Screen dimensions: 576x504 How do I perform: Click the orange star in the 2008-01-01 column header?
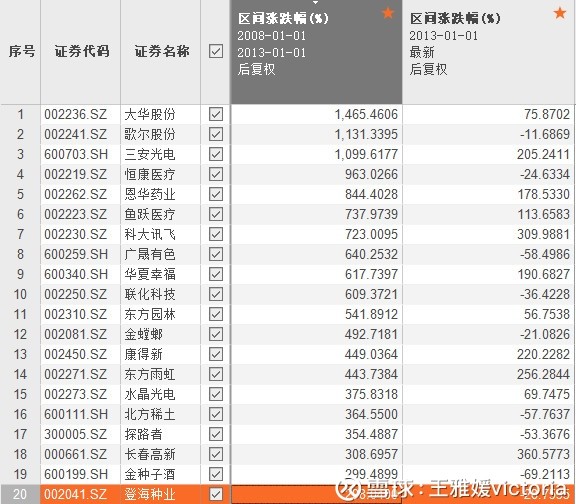[x=388, y=13]
